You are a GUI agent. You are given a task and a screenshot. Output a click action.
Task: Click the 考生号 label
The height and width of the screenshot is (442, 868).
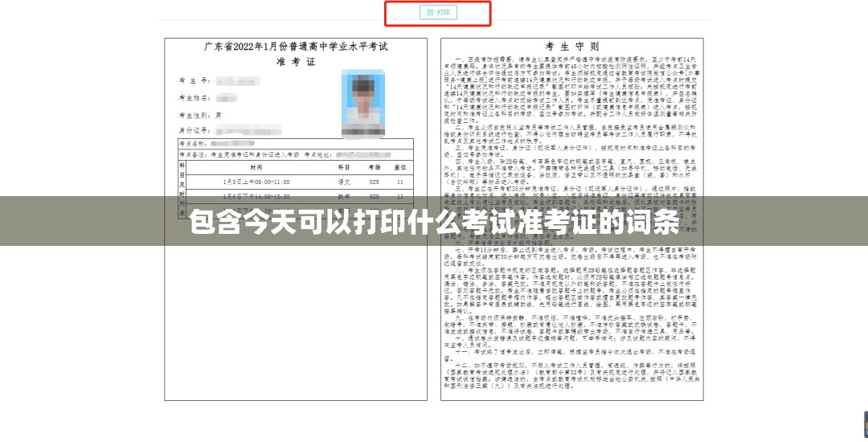(194, 81)
